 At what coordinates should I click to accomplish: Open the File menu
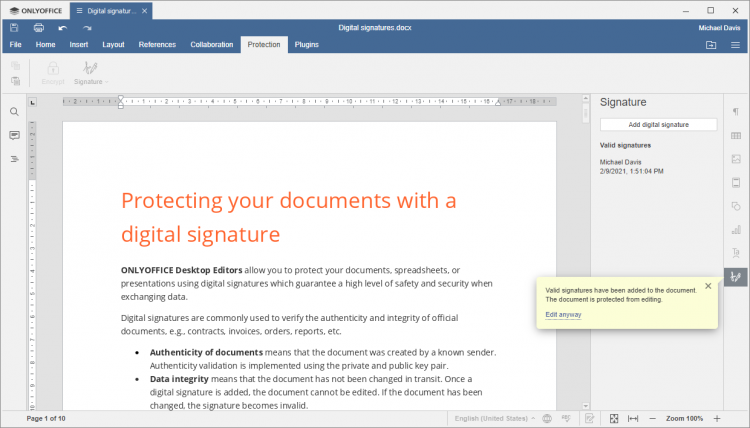point(15,44)
